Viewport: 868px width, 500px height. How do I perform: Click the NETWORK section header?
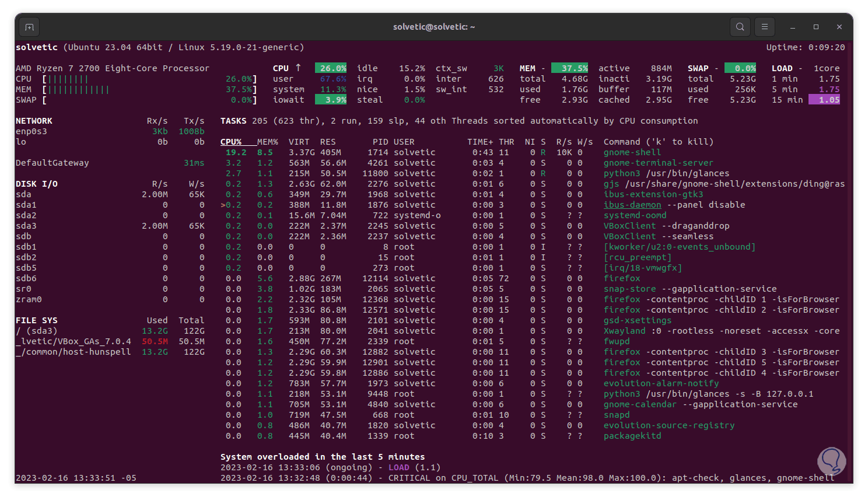pyautogui.click(x=34, y=121)
